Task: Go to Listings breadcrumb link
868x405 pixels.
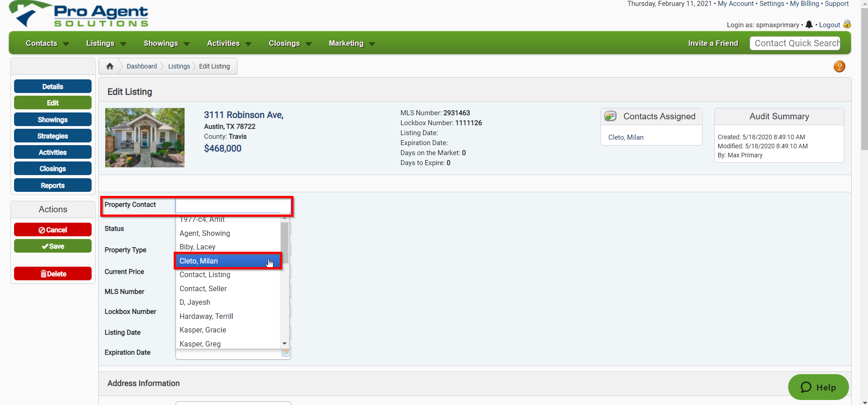Action: 179,66
